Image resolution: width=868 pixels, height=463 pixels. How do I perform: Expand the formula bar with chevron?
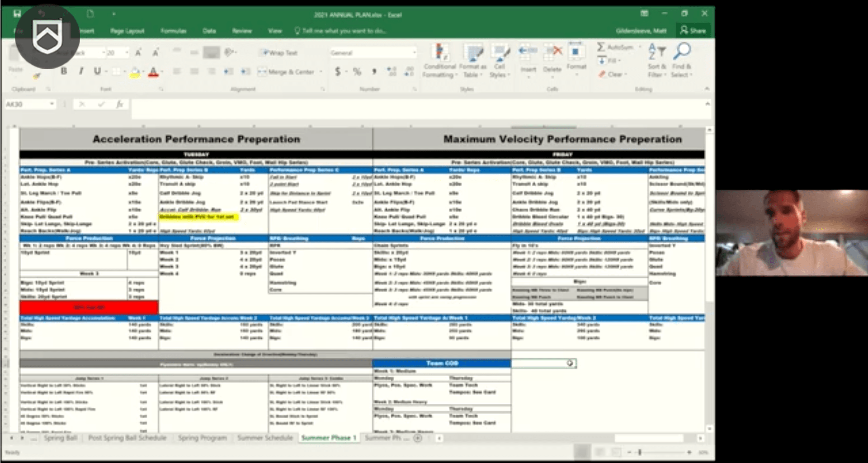pos(708,104)
